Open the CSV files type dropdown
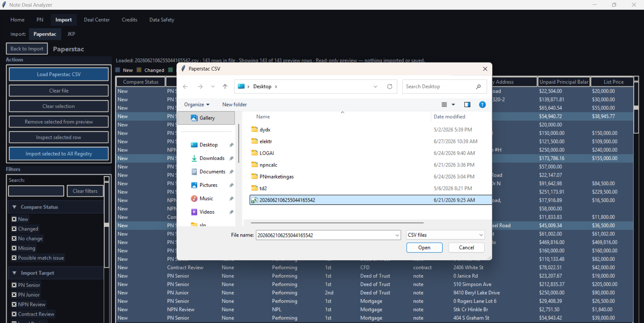644x323 pixels. (x=445, y=235)
